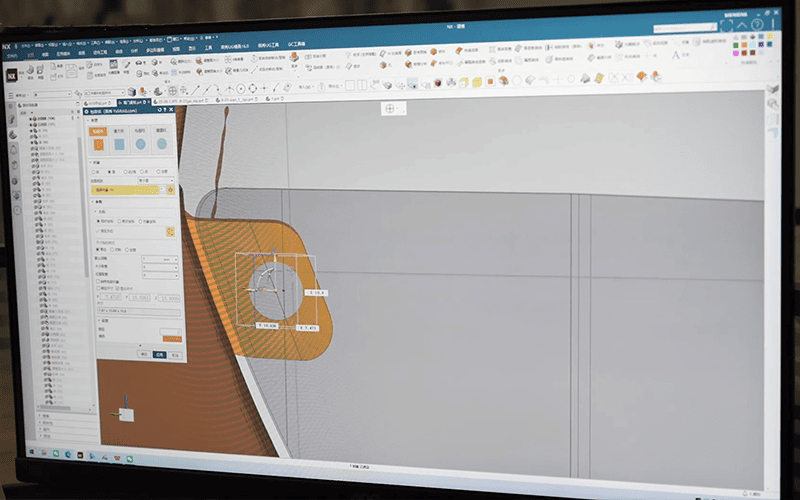Image resolution: width=800 pixels, height=500 pixels.
Task: Open the third parameter value dropdown
Action: [160, 276]
